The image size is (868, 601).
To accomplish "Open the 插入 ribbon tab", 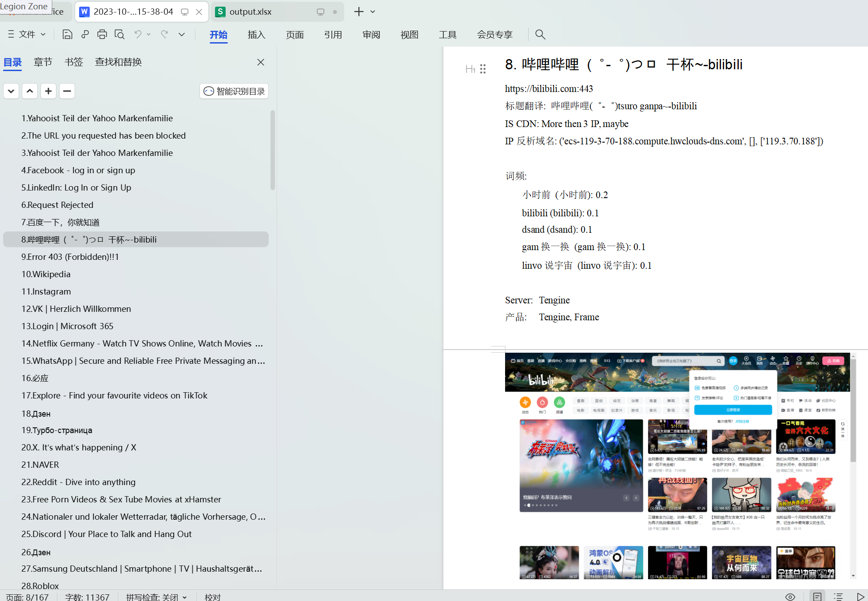I will point(256,35).
